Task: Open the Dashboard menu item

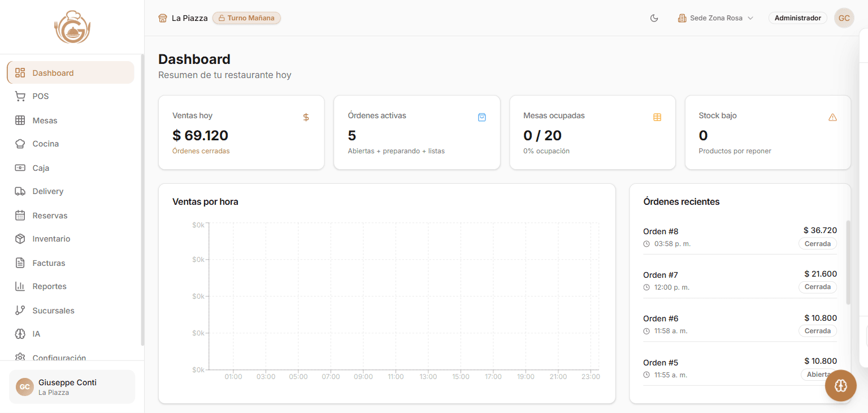Action: click(x=71, y=72)
